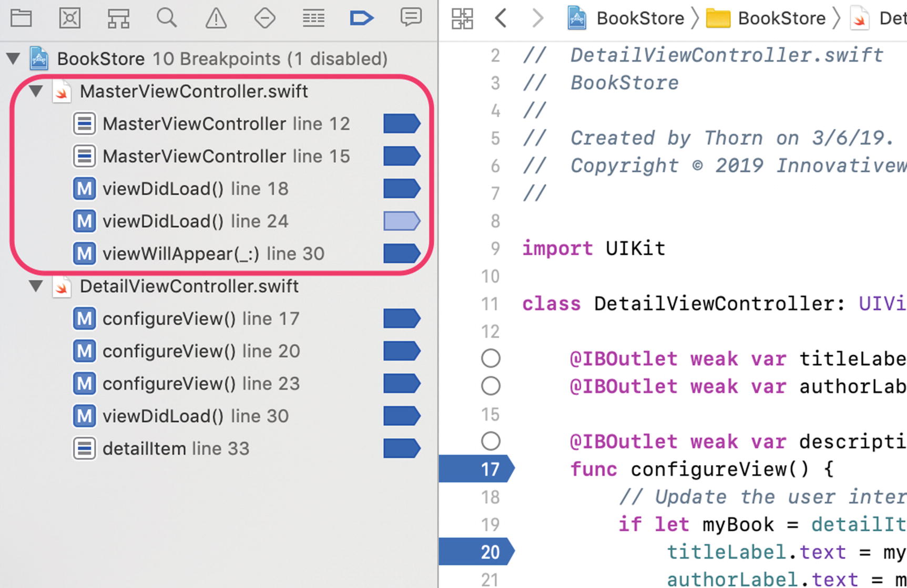This screenshot has height=588, width=907.
Task: Collapse the MasterViewController.swift group
Action: click(x=36, y=91)
